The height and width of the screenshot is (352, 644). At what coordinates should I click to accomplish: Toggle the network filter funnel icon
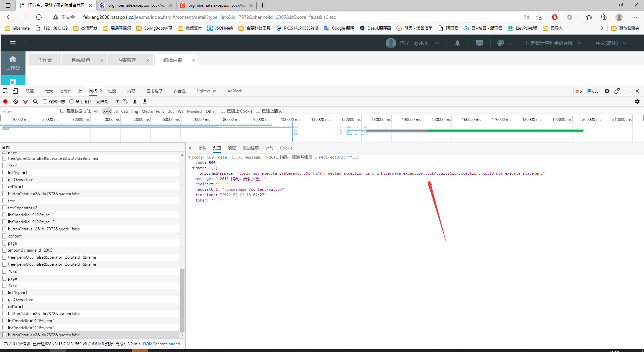(25, 101)
